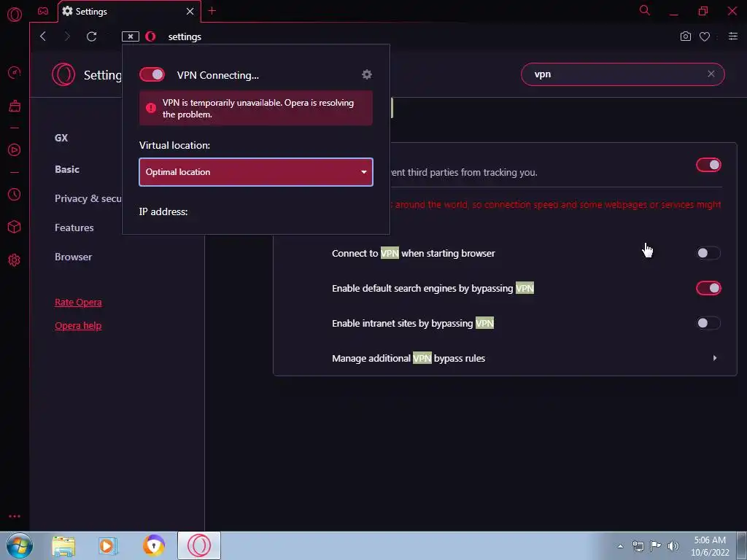Open Extensions cube sidebar icon

pos(15,227)
